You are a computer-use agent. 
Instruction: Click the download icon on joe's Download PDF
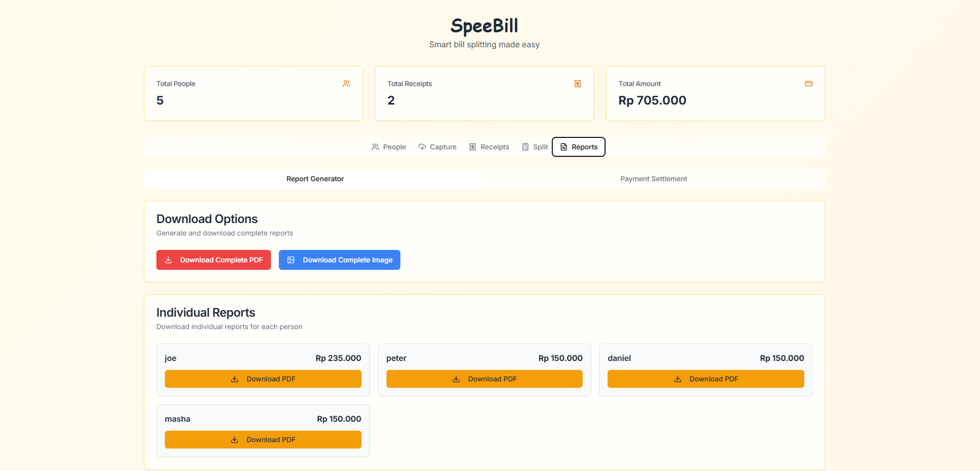pos(235,379)
